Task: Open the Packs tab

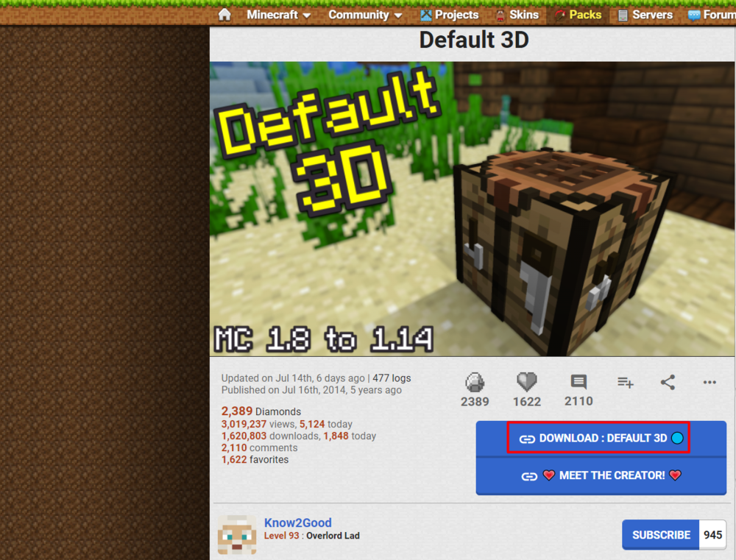Action: (x=578, y=15)
